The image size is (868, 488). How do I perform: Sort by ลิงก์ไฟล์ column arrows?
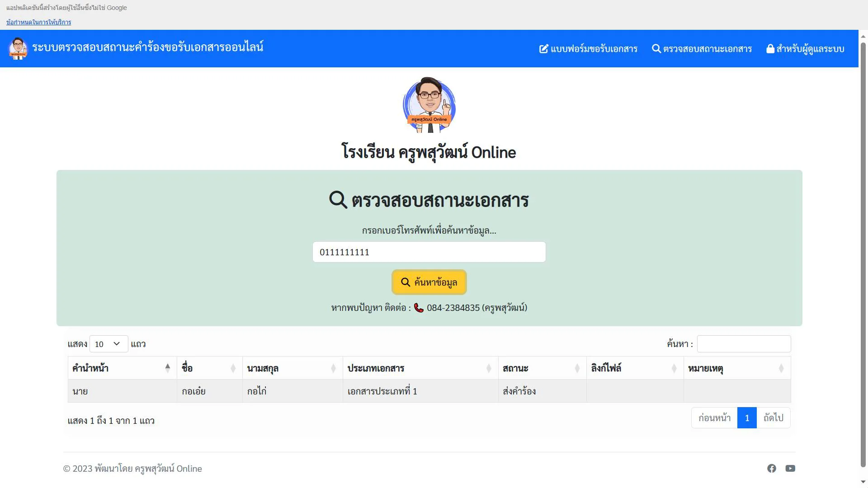click(674, 368)
